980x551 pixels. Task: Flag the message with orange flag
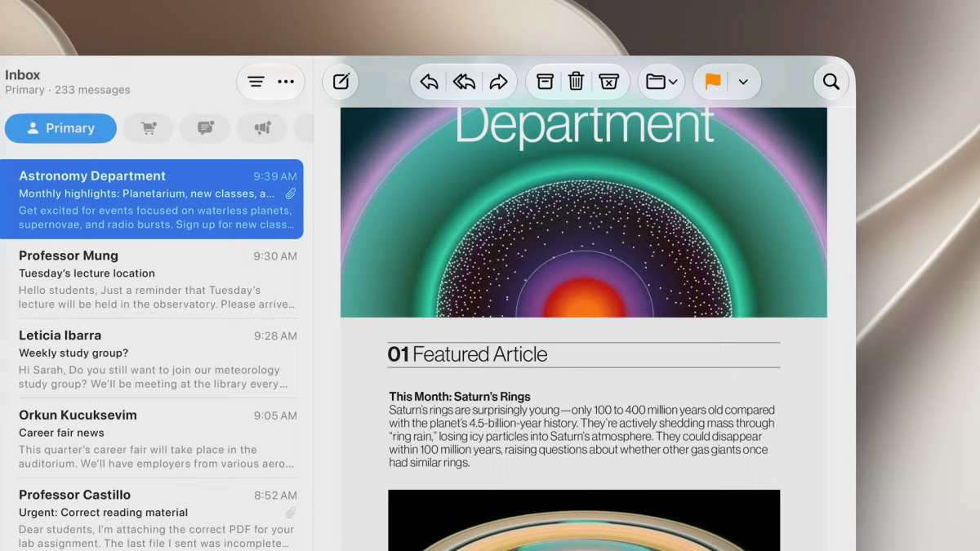coord(713,82)
